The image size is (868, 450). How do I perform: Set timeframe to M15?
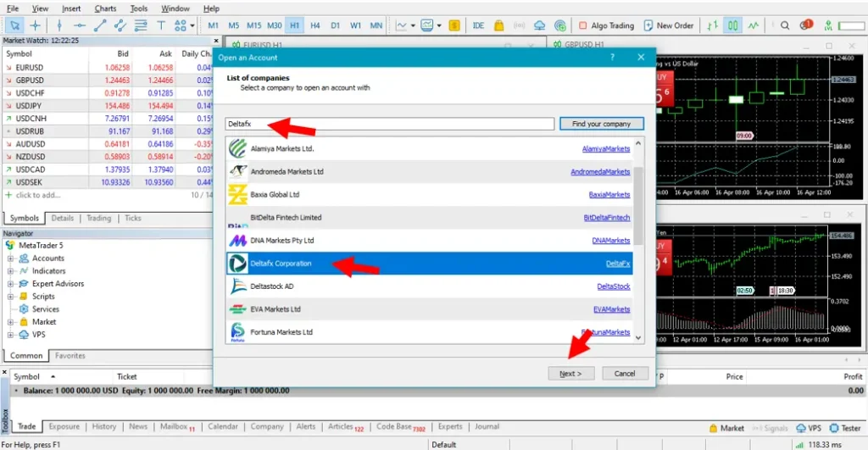pyautogui.click(x=254, y=25)
